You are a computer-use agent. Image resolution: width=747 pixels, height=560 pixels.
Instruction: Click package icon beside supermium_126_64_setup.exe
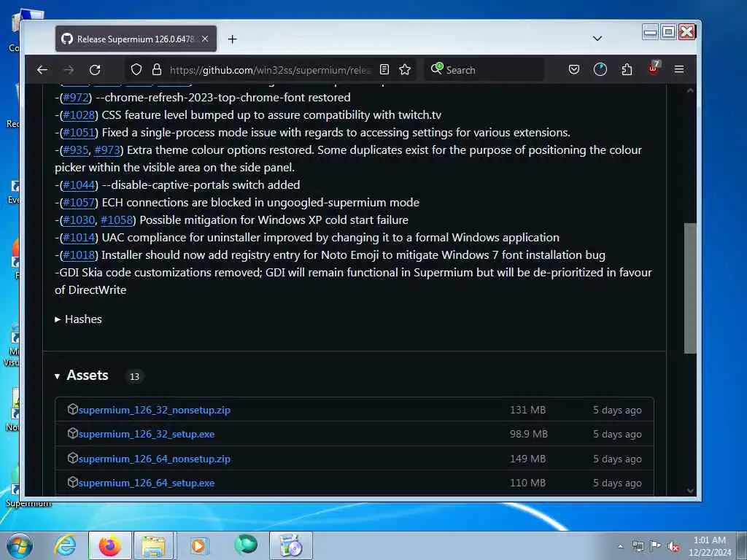tap(72, 482)
